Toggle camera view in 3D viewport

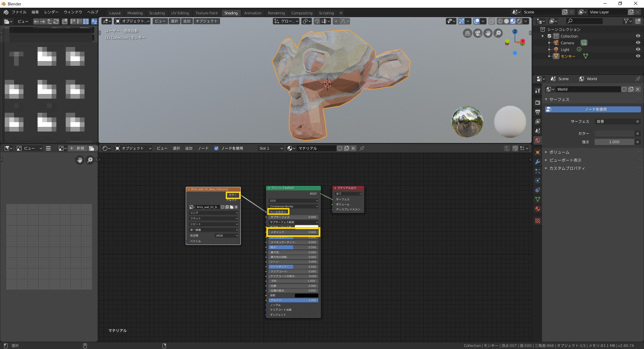click(x=478, y=33)
